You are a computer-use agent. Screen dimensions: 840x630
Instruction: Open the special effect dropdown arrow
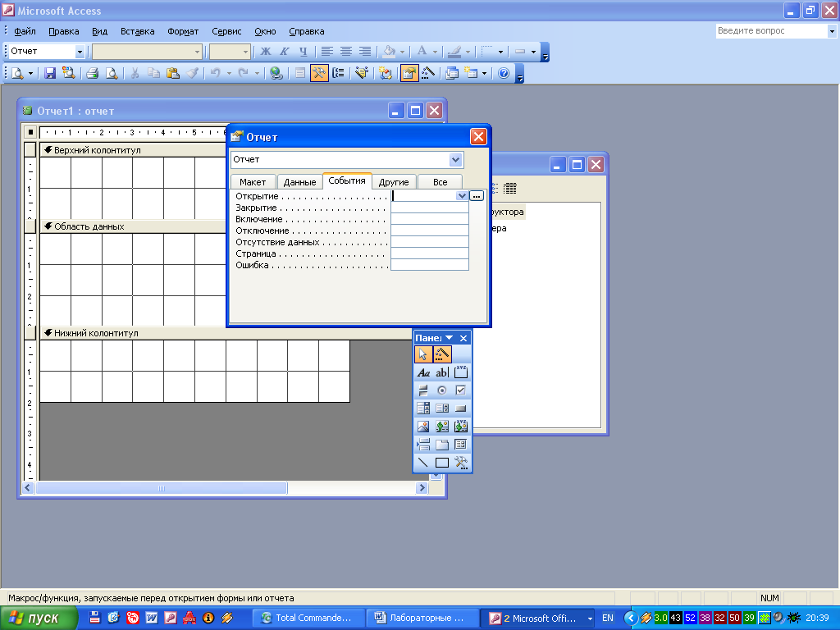[x=533, y=52]
